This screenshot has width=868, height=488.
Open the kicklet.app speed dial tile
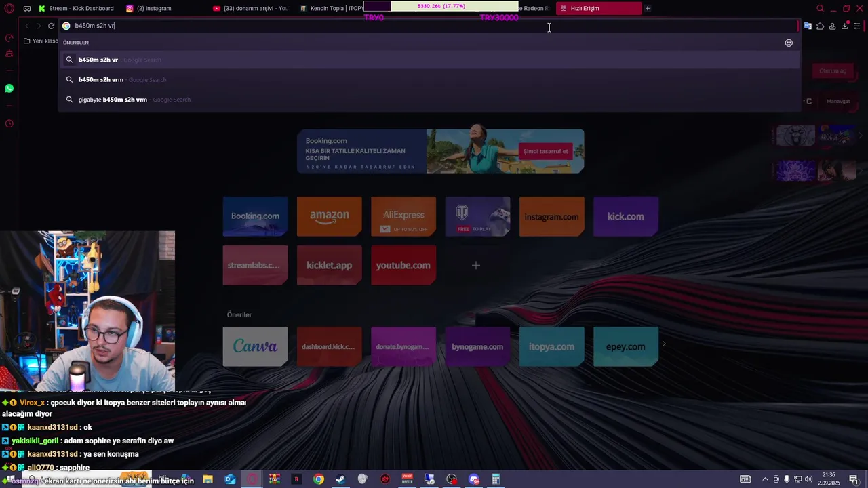pyautogui.click(x=329, y=265)
